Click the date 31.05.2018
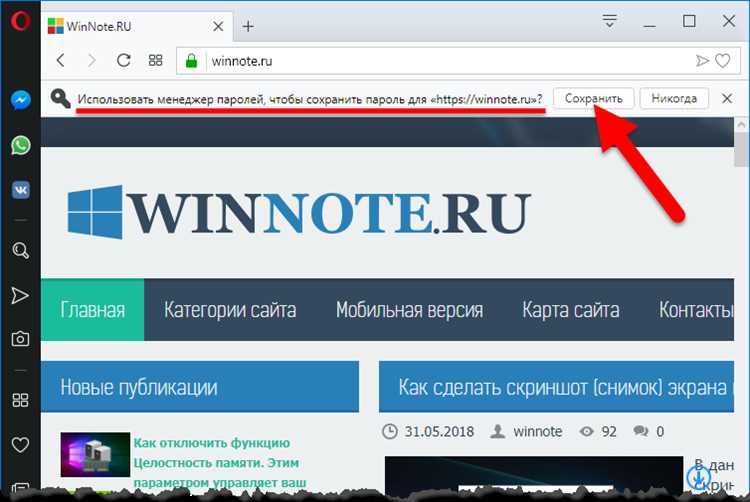Viewport: 750px width, 502px height. click(x=439, y=431)
